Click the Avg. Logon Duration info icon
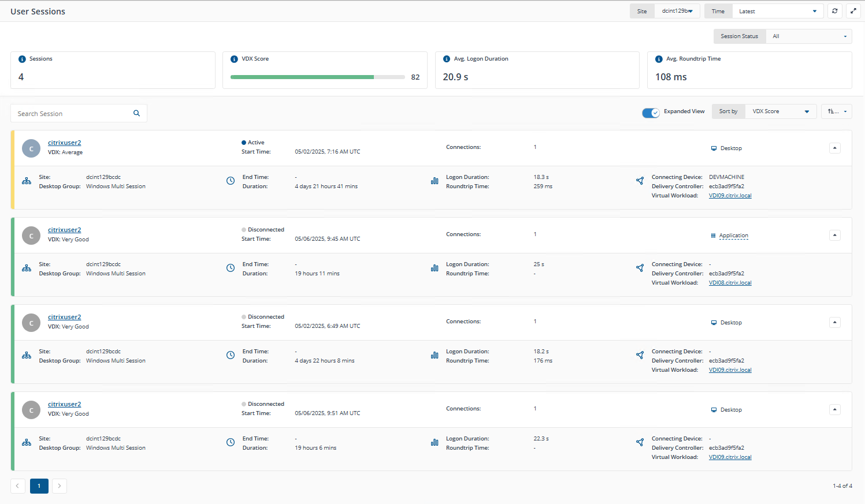Screen dimensions: 865x504 point(446,59)
